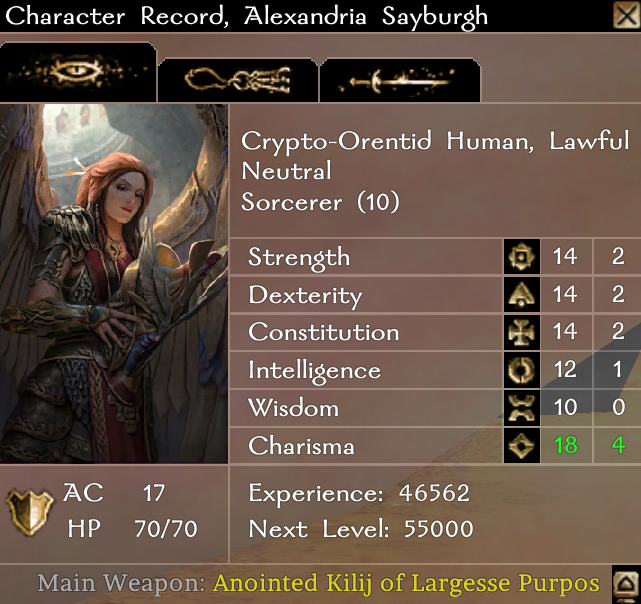The width and height of the screenshot is (641, 604).
Task: Click the Intelligence ring icon
Action: [x=522, y=370]
